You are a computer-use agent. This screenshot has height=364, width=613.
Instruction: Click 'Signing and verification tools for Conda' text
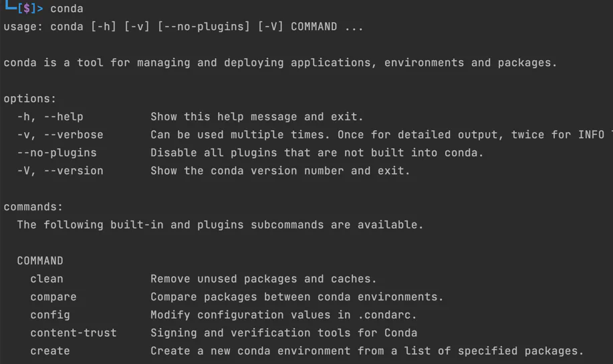tap(283, 333)
